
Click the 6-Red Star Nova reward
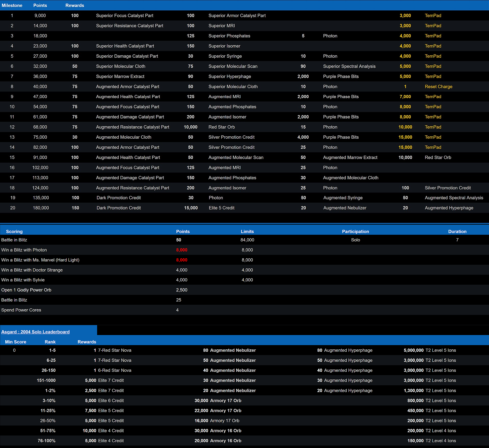coord(115,370)
